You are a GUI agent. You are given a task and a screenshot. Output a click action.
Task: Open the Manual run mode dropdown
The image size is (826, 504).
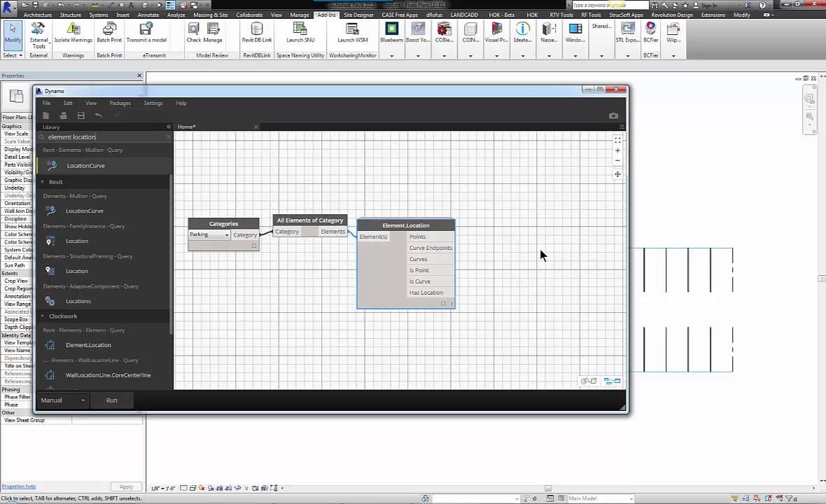tap(63, 400)
